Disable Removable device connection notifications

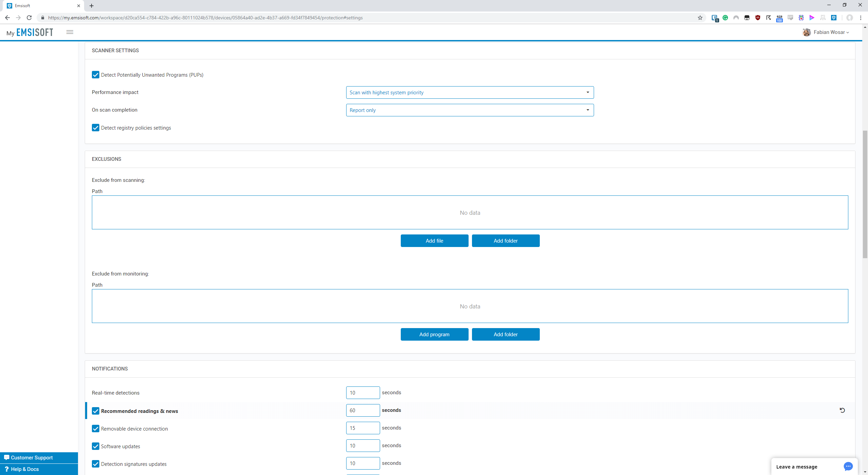96,429
